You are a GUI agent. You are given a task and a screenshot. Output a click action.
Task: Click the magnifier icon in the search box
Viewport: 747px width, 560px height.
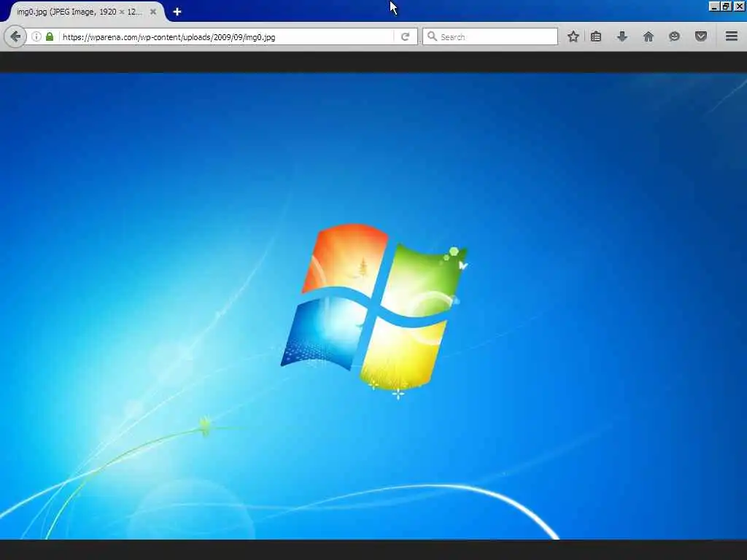pyautogui.click(x=432, y=36)
